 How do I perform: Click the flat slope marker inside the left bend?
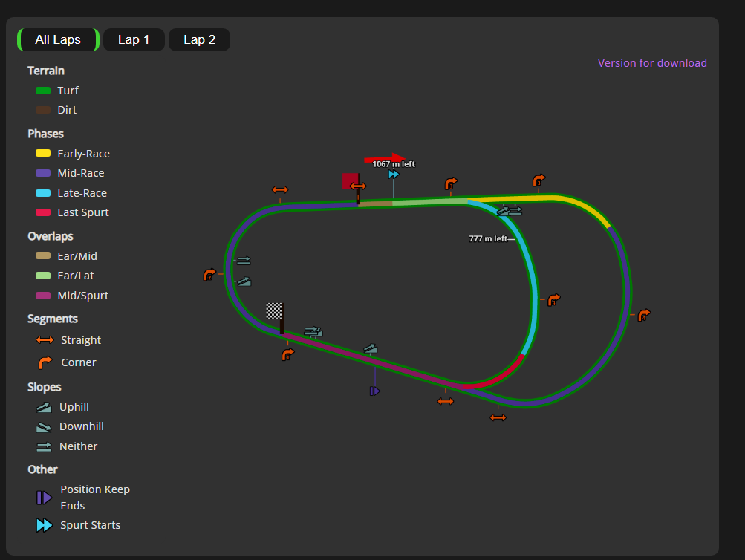pos(244,260)
